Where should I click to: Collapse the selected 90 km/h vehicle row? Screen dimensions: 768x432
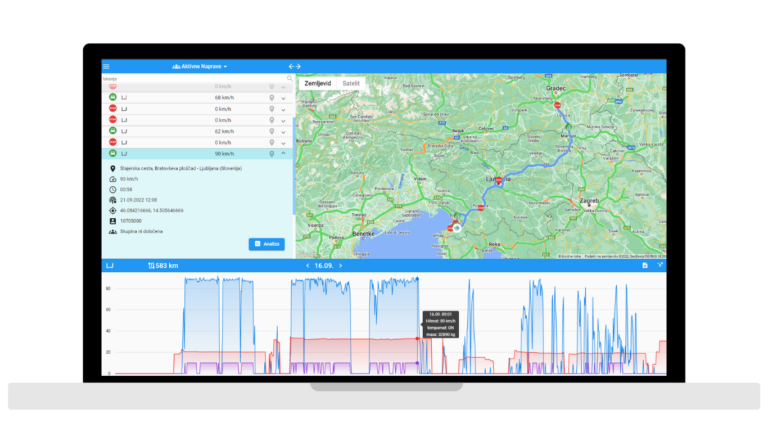[x=283, y=154]
